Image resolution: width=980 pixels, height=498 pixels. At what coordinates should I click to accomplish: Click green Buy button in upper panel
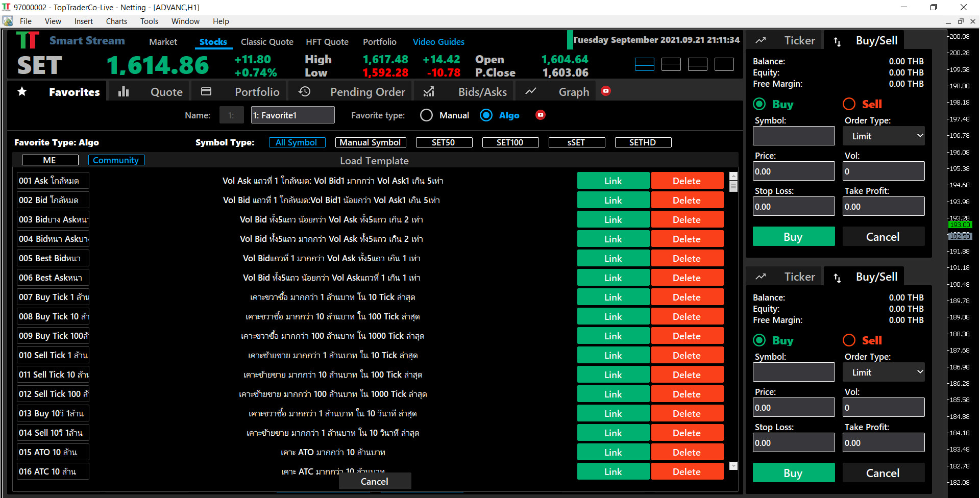[794, 237]
